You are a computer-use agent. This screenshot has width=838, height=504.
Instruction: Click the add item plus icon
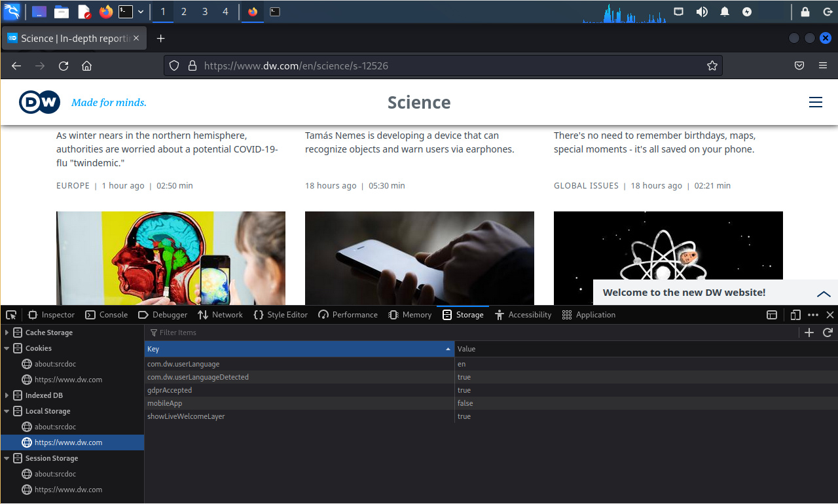click(809, 333)
